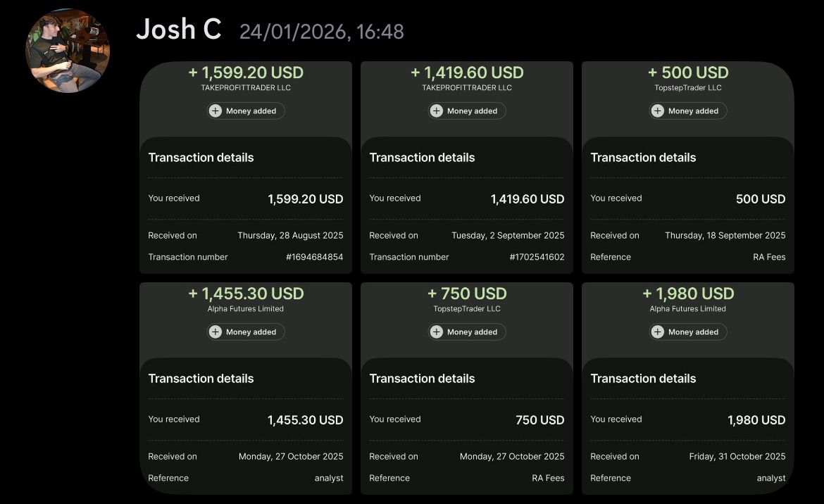Image resolution: width=824 pixels, height=504 pixels.
Task: Click the Thursday, 28 August 2025 date
Action: (x=290, y=236)
